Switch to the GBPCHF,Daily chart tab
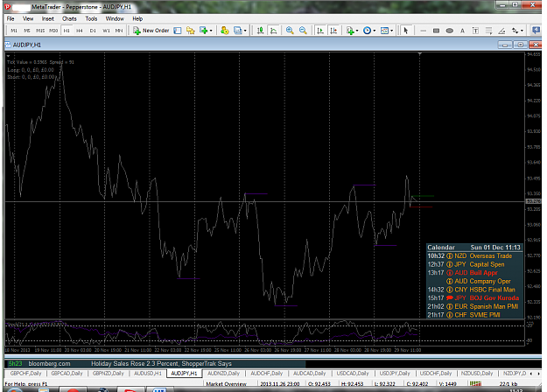 point(25,374)
